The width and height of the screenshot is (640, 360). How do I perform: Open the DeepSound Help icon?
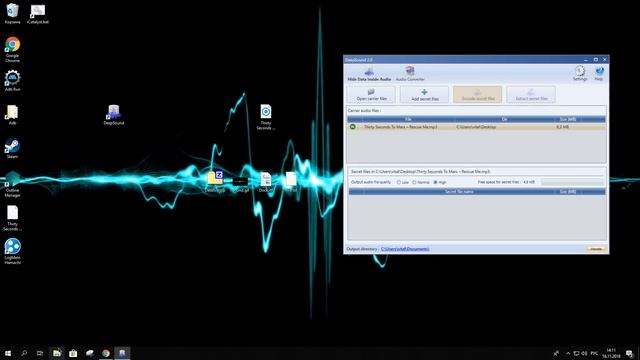pyautogui.click(x=599, y=73)
